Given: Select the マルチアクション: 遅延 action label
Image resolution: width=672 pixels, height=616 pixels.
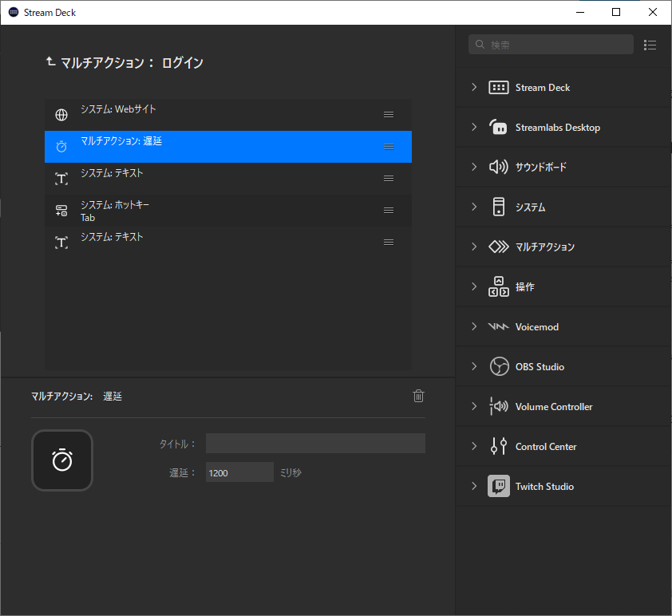Looking at the screenshot, I should tap(121, 141).
